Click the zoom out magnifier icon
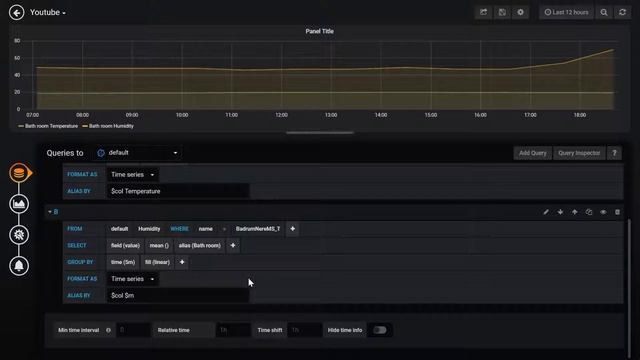 pos(604,12)
